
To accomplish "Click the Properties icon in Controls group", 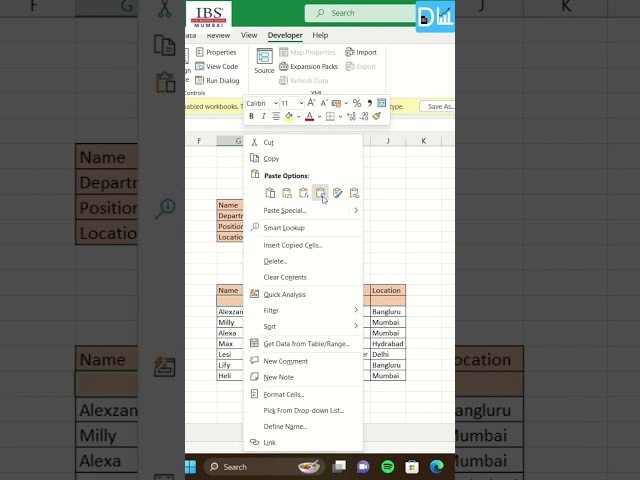I will (200, 52).
